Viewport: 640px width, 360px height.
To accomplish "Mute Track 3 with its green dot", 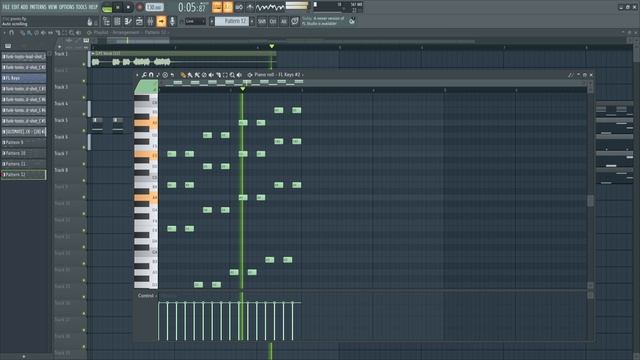I will coord(84,98).
